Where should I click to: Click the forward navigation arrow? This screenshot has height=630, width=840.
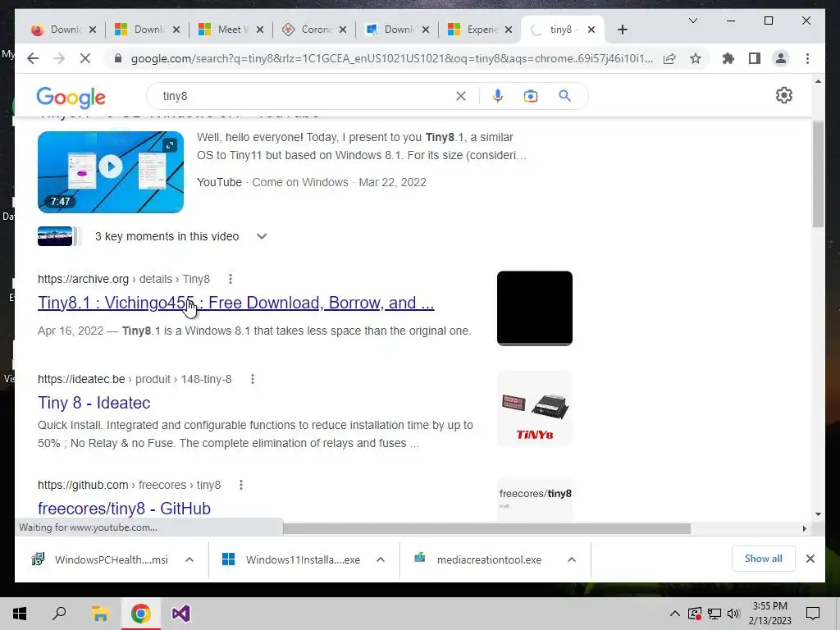point(58,58)
